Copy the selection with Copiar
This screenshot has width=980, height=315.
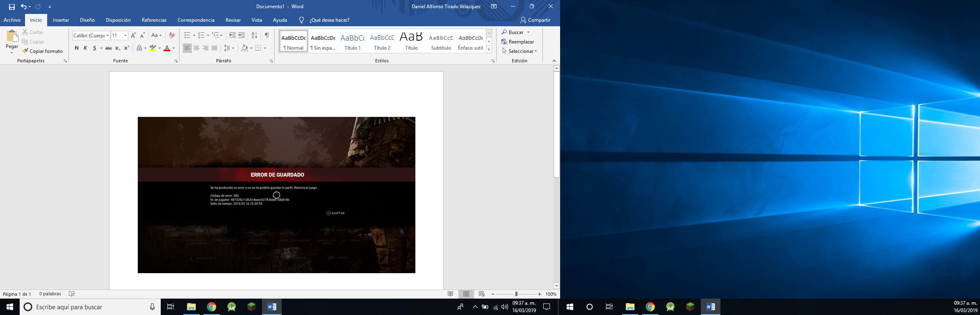[x=33, y=41]
